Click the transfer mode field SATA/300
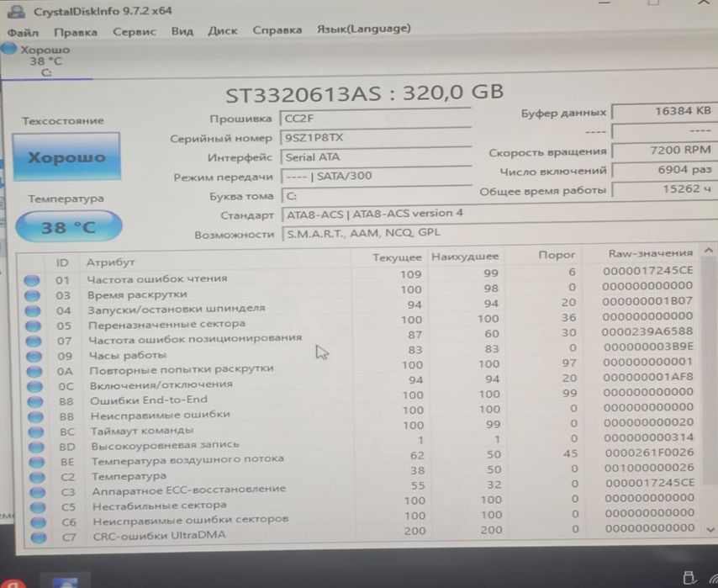This screenshot has height=588, width=718. pyautogui.click(x=376, y=176)
